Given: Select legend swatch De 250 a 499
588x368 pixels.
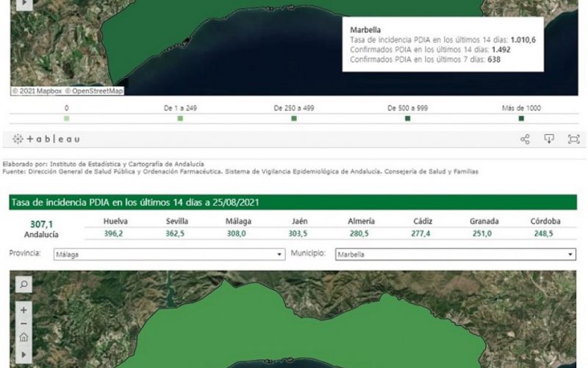Looking at the screenshot, I should [294, 118].
